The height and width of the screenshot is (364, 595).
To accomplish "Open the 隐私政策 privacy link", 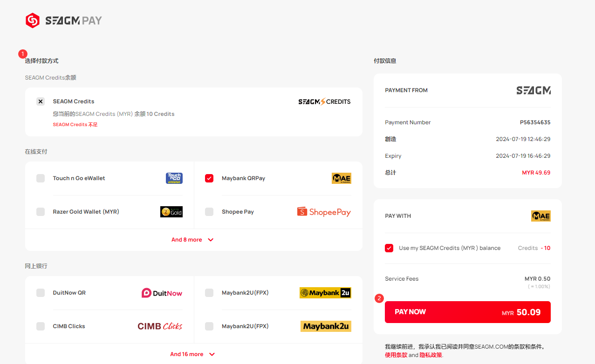I will click(431, 355).
